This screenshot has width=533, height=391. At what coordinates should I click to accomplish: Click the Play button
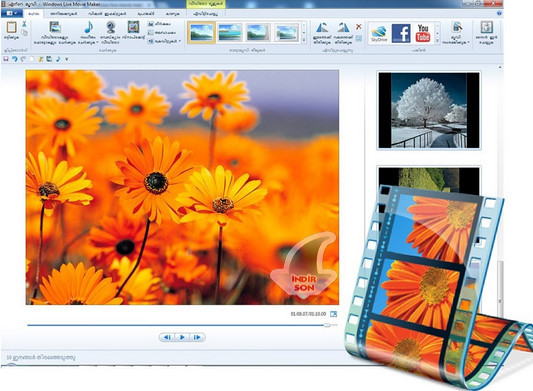click(x=182, y=337)
